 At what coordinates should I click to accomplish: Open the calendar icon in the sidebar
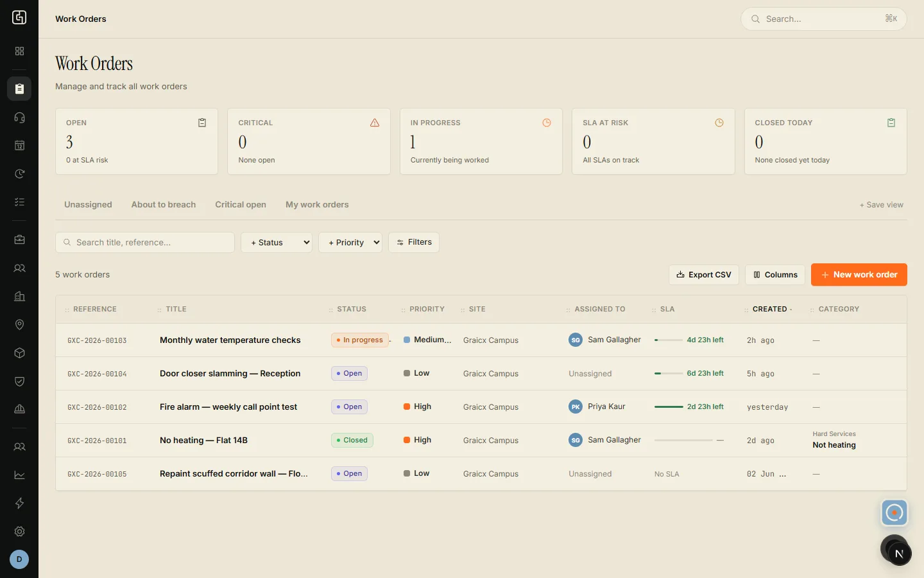[x=19, y=146]
